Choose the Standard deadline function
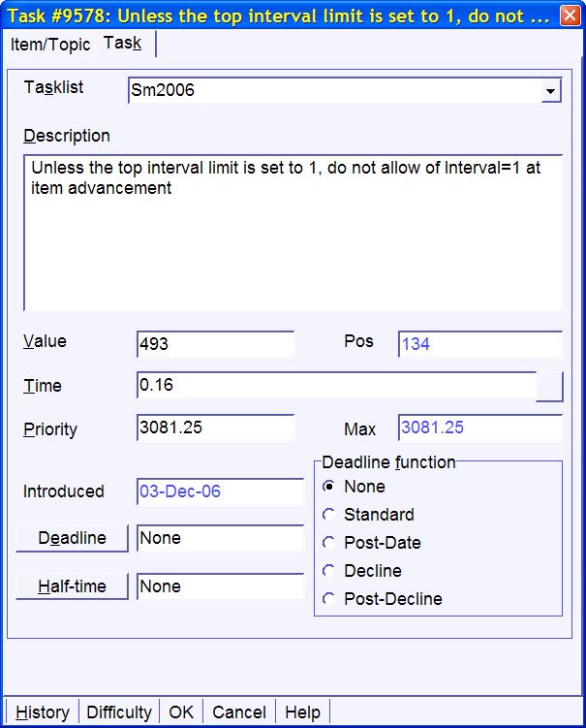Screen dimensions: 586x728 330,515
